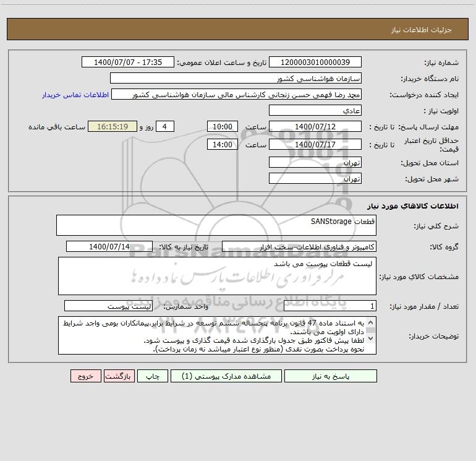Image resolution: width=476 pixels, height=461 pixels.
Task: Click section heading اطلاعات کالاهای مورد نیاز
Action: tap(412, 206)
